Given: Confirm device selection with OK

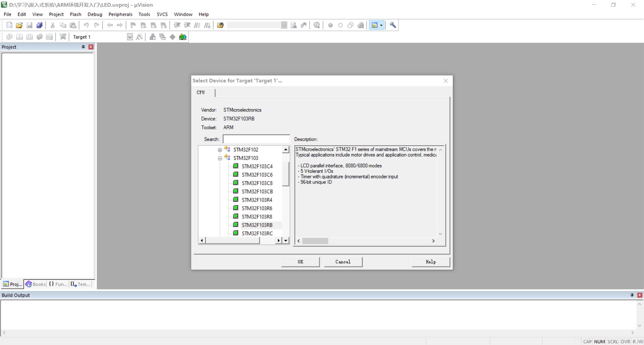Looking at the screenshot, I should point(301,262).
